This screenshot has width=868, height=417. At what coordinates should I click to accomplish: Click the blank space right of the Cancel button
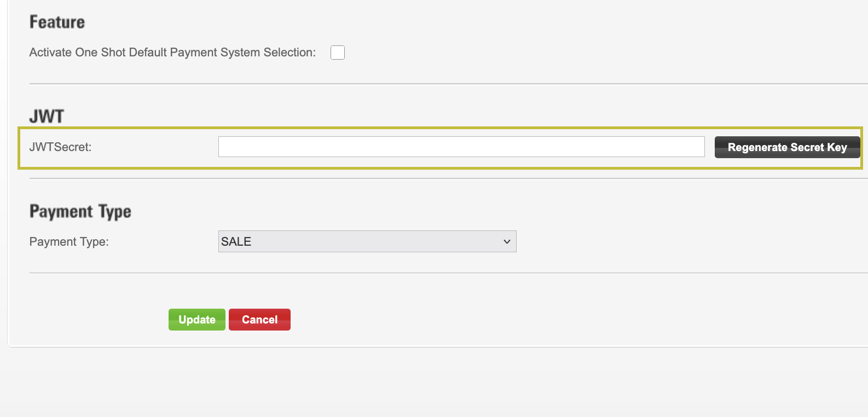coord(493,320)
